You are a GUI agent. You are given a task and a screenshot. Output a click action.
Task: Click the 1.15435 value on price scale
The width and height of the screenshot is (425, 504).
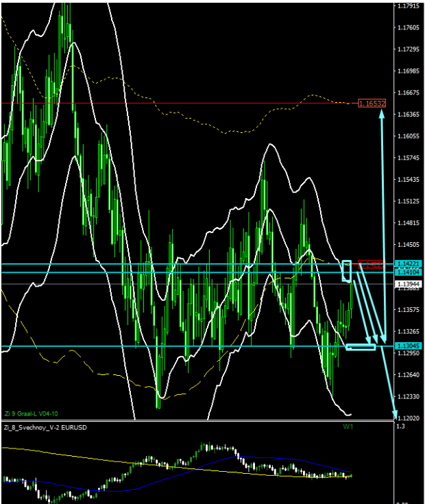pyautogui.click(x=409, y=180)
